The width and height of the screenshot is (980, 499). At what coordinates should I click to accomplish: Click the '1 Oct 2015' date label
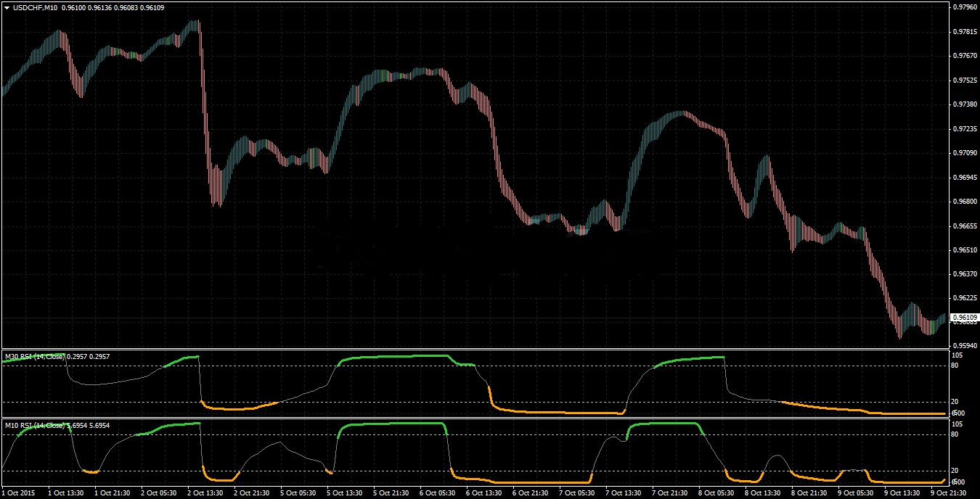[17, 492]
